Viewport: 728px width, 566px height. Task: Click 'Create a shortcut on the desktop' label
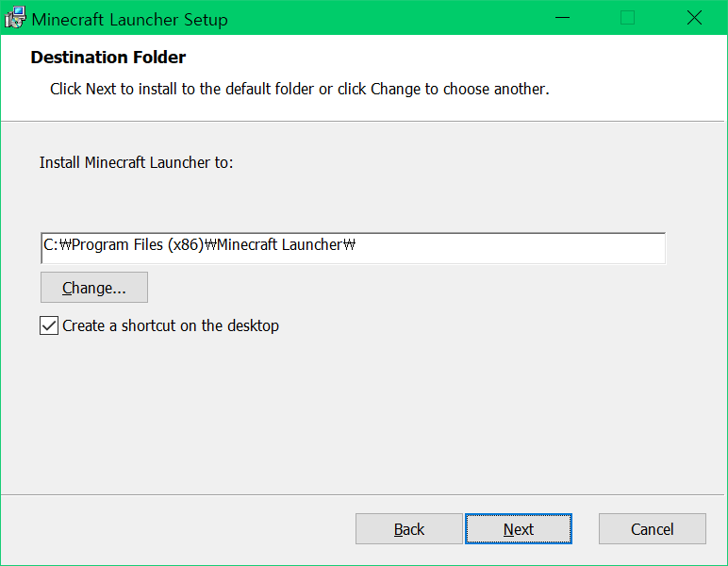(x=171, y=326)
